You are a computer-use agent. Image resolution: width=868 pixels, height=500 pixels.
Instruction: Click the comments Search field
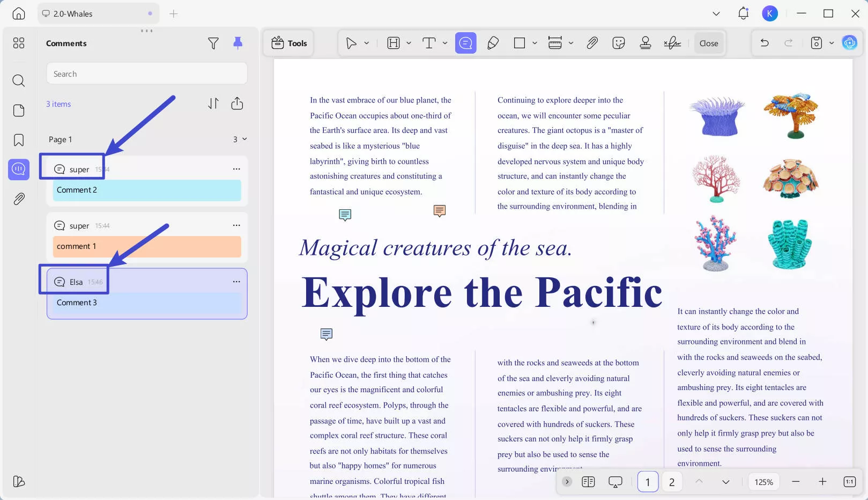coord(147,73)
